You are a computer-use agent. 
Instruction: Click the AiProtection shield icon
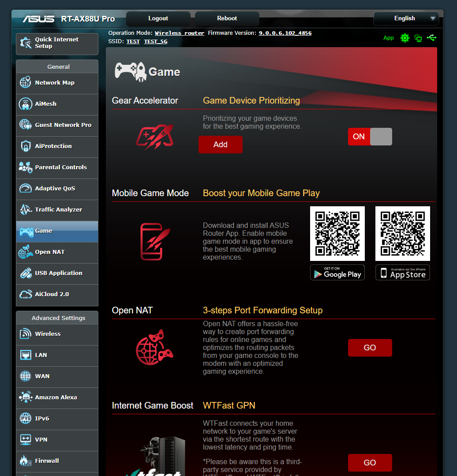click(26, 146)
